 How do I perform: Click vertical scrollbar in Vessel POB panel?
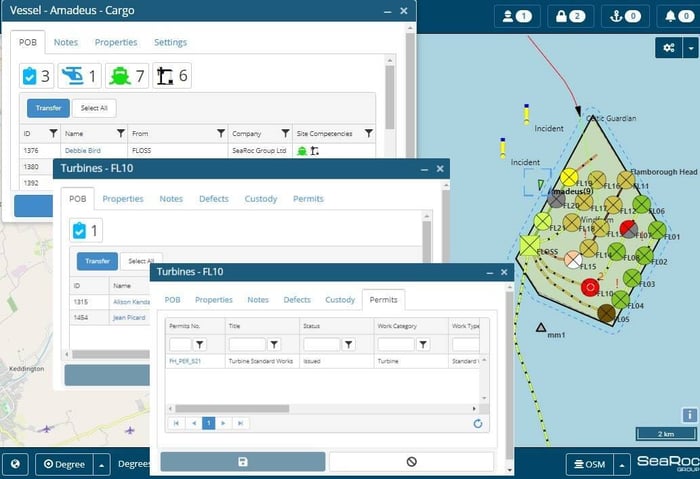click(390, 97)
